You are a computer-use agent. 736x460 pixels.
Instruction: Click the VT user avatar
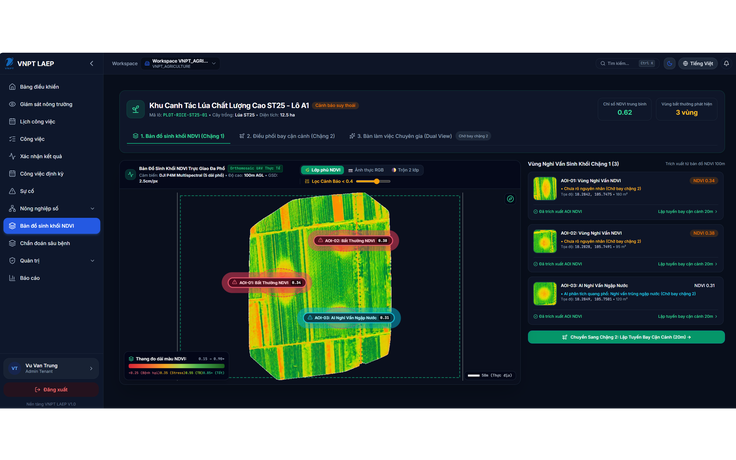15,368
